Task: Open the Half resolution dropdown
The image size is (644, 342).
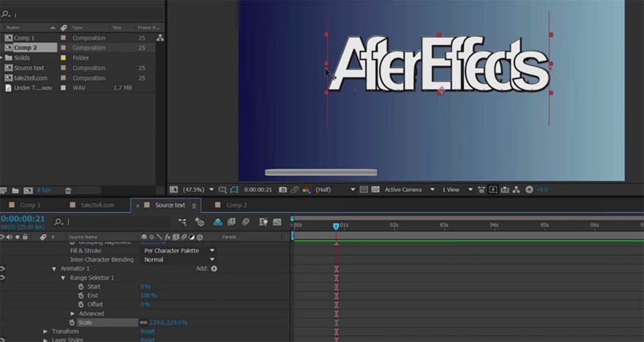Action: click(334, 189)
